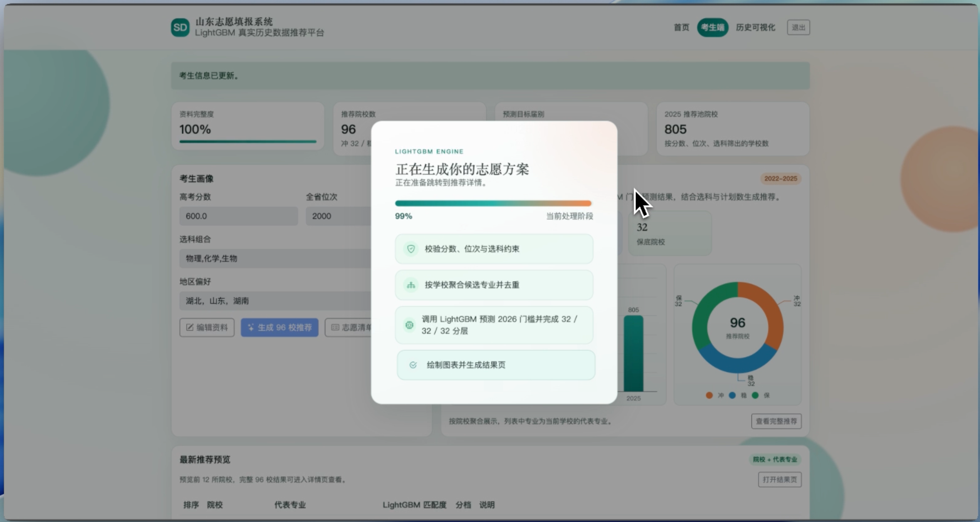The image size is (980, 522).
Task: Click 查看完整推荐 button
Action: tap(776, 421)
